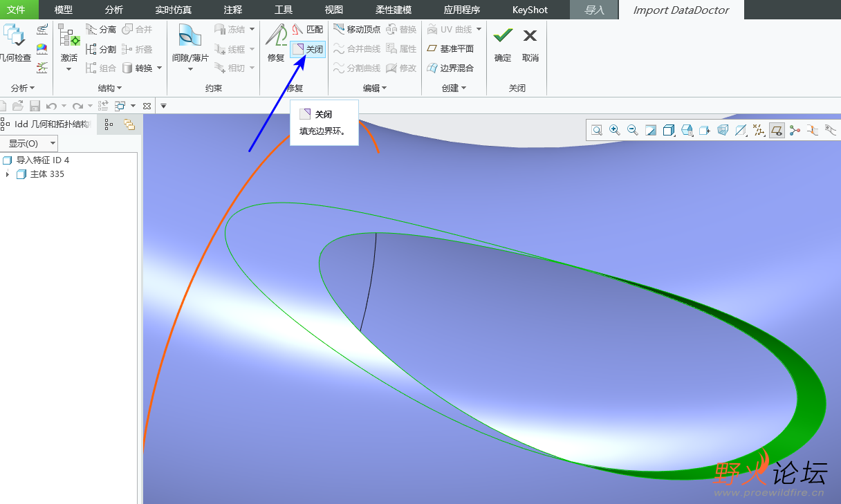This screenshot has width=841, height=504.
Task: Click the repaint screen icon
Action: point(651,129)
